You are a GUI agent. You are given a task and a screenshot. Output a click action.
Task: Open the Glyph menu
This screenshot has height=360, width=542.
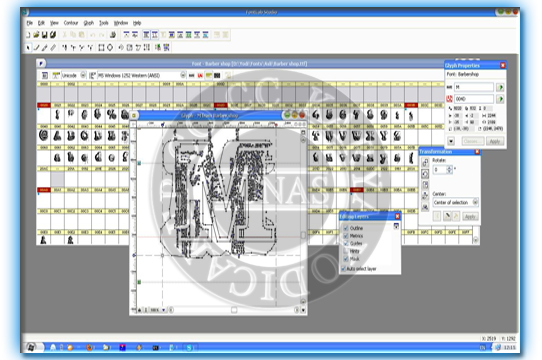pyautogui.click(x=88, y=23)
